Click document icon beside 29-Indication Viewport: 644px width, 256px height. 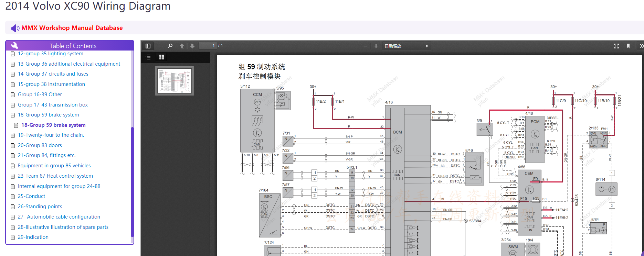[x=13, y=237]
